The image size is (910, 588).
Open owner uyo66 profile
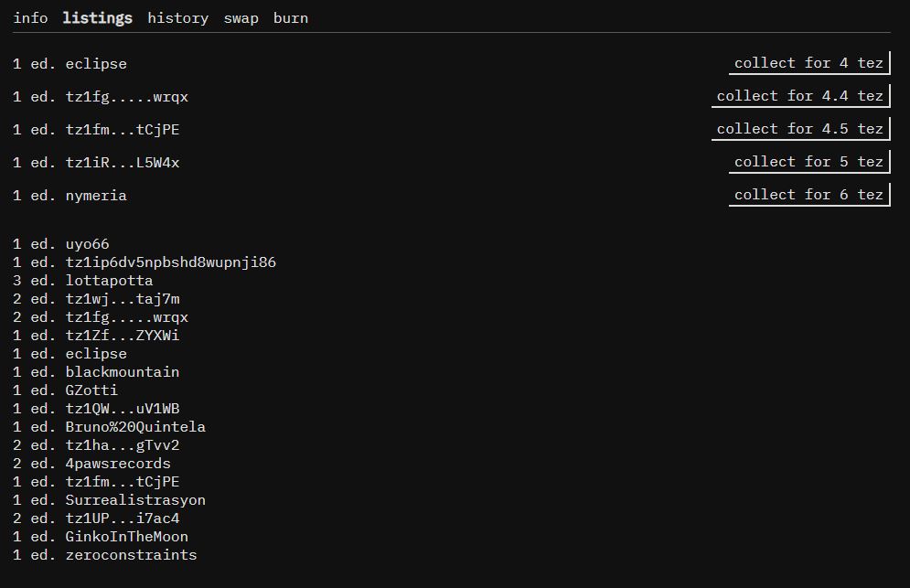(x=87, y=244)
